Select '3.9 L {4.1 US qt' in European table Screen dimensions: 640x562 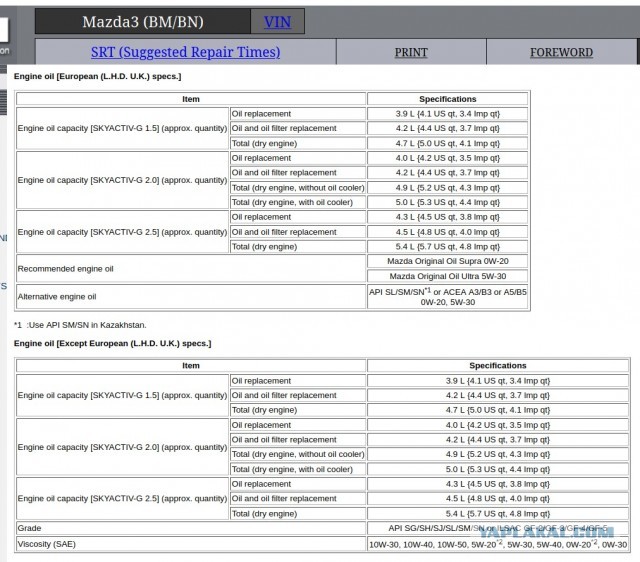pyautogui.click(x=448, y=113)
